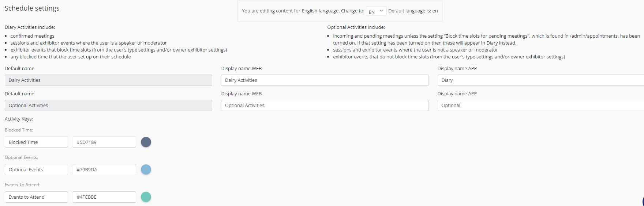Click the Activity Keys section label
This screenshot has width=644, height=206.
pyautogui.click(x=19, y=119)
